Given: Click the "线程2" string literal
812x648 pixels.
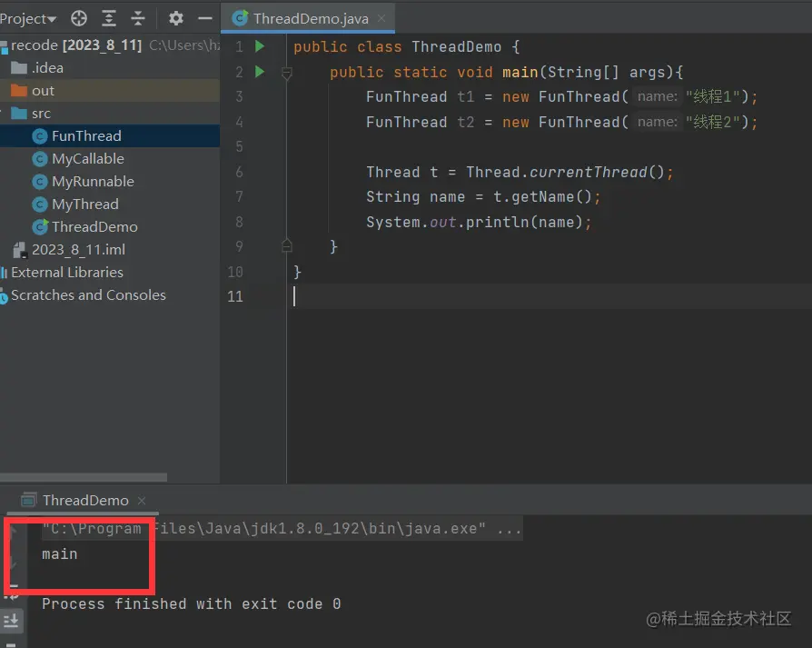Looking at the screenshot, I should [x=713, y=123].
